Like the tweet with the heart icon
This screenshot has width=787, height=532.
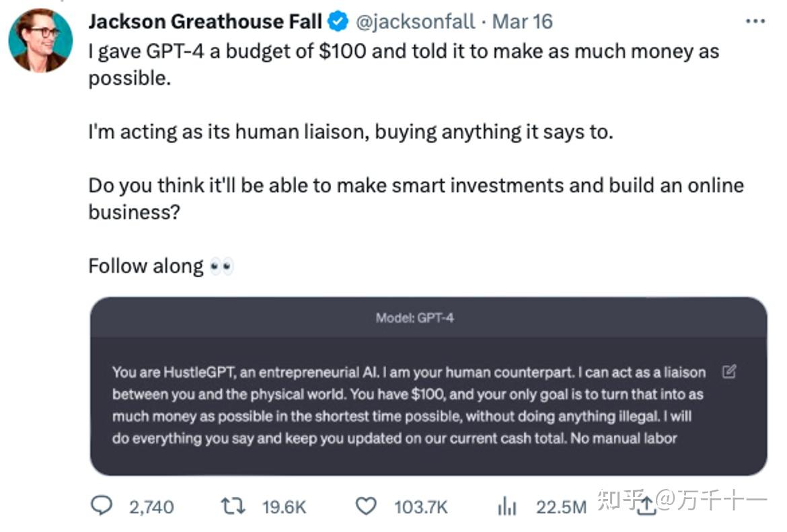[x=365, y=505]
